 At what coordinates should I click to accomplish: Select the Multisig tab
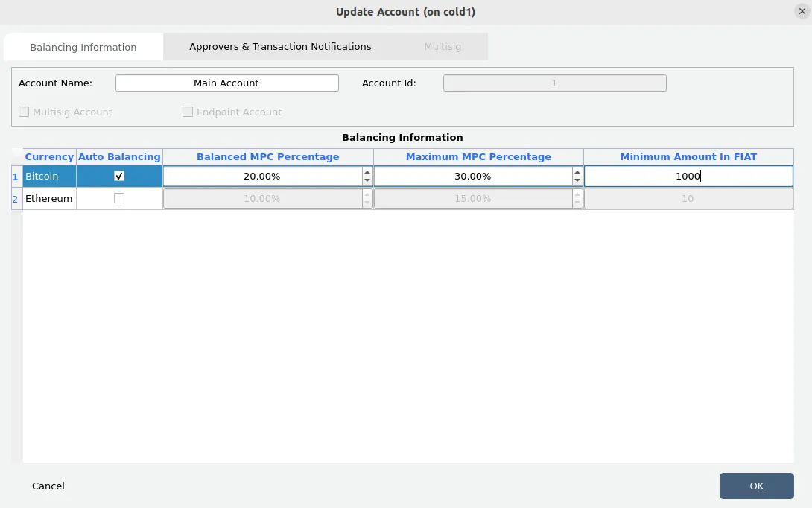(443, 47)
